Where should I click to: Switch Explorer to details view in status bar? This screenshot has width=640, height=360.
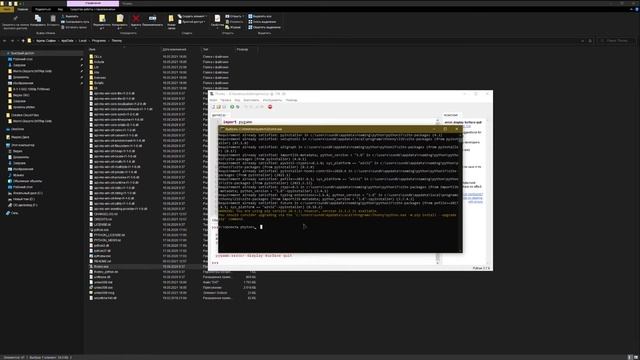(x=630, y=357)
